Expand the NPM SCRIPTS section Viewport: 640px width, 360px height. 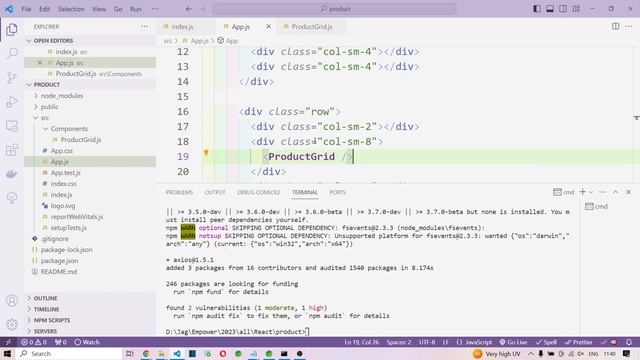[x=52, y=320]
